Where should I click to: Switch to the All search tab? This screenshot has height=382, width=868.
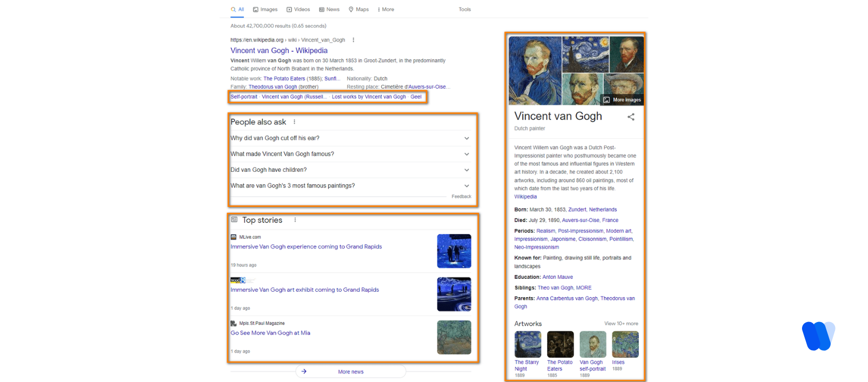coord(237,9)
